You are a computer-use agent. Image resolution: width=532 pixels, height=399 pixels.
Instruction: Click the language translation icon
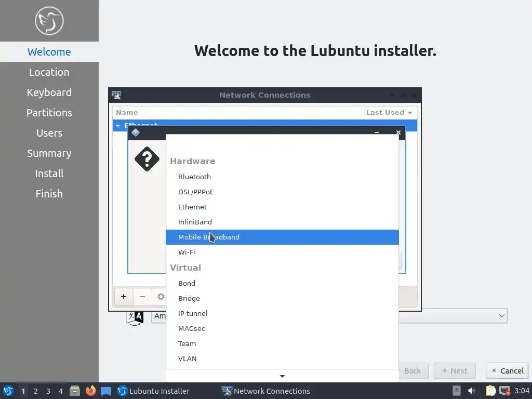pos(135,318)
